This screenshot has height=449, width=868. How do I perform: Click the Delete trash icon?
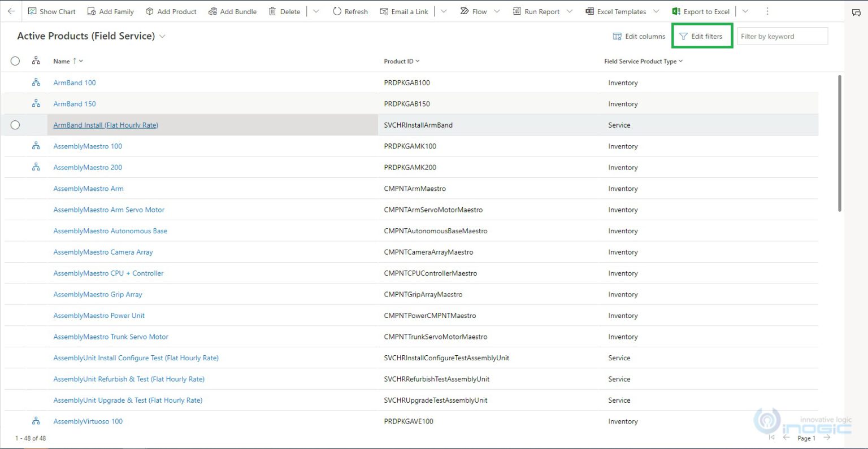click(273, 11)
